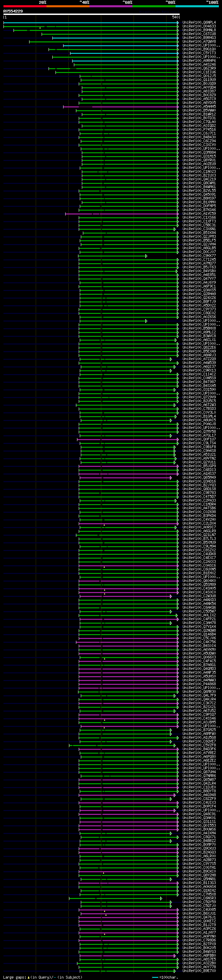Open hit UniRef100_Q6NPL4
Viewport: 222px width, 980px height.
tap(199, 23)
